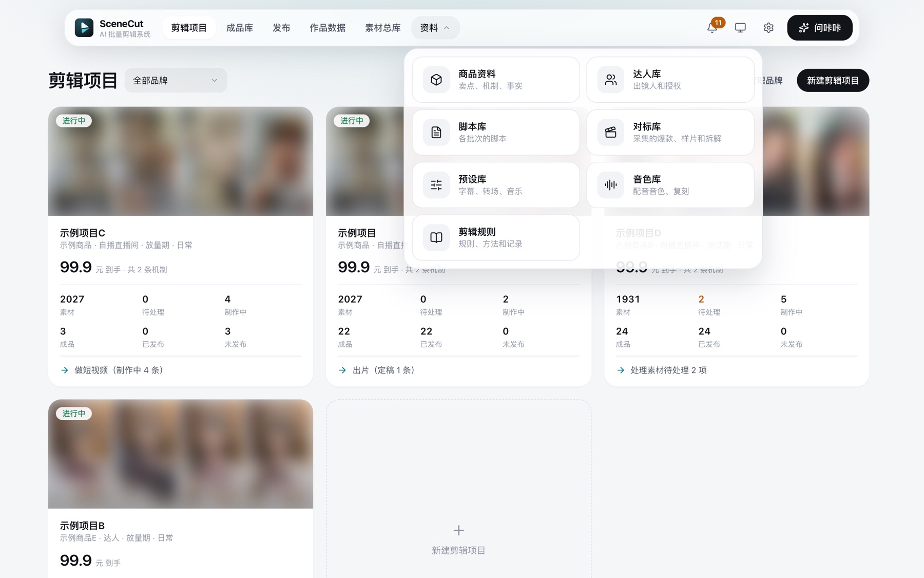This screenshot has width=924, height=578.
Task: Collapse the 资料 menu chevron
Action: point(447,28)
